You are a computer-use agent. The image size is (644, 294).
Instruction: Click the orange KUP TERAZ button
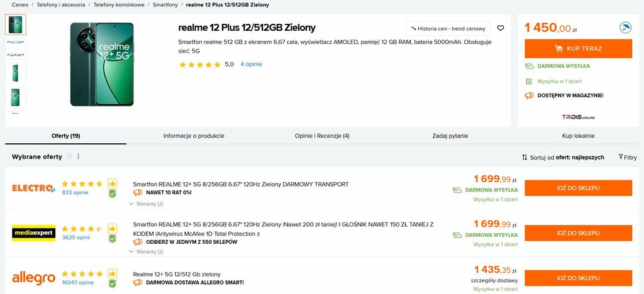click(579, 48)
